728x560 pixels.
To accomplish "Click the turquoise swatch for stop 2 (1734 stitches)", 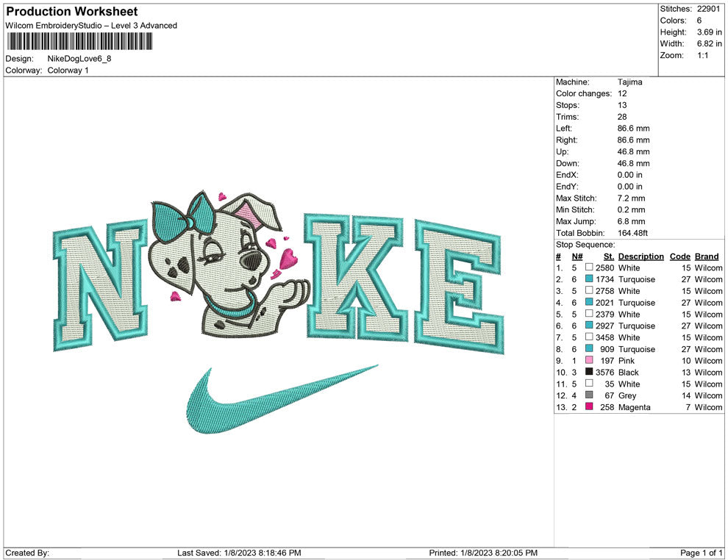I will coord(589,279).
